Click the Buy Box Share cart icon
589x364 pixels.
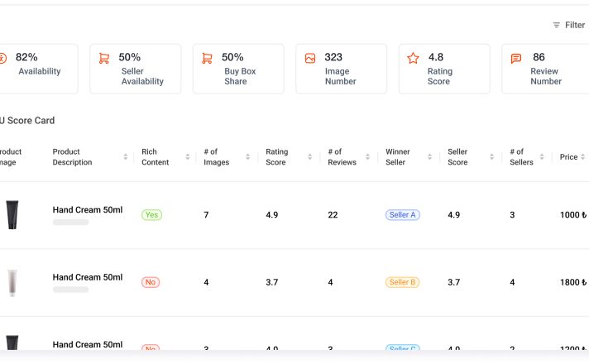pyautogui.click(x=207, y=58)
